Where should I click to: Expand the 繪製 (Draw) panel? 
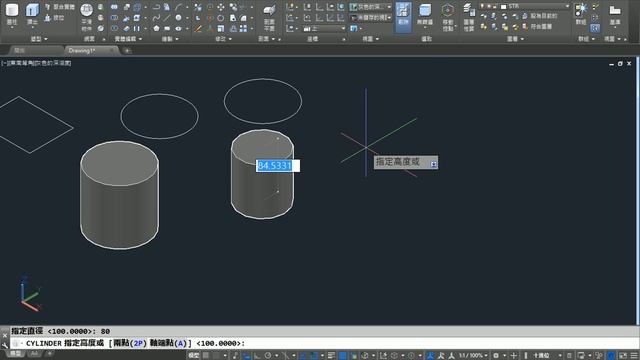pos(170,39)
